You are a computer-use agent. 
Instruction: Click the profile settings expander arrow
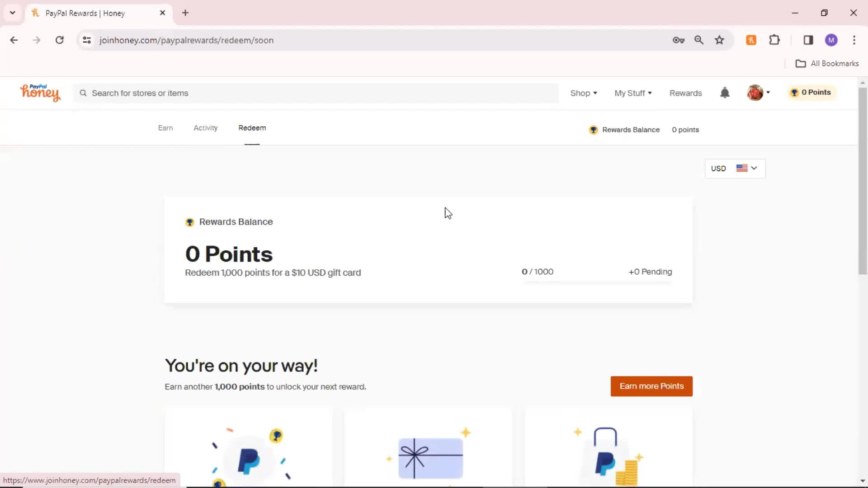pyautogui.click(x=769, y=92)
